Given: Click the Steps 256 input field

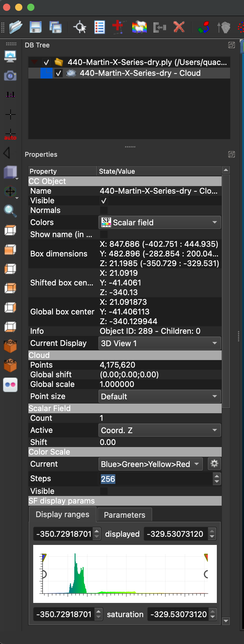Looking at the screenshot, I should coord(156,479).
